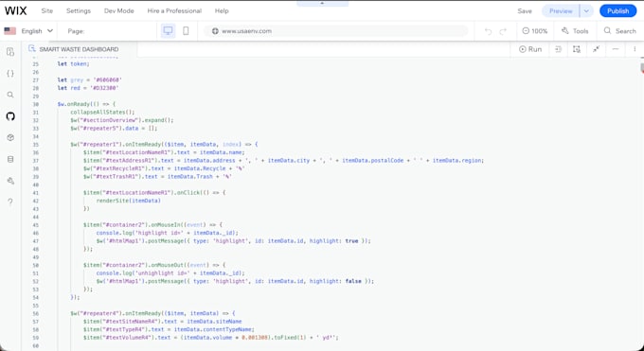644x351 pixels.
Task: Click '#repeater4' onItemReady line
Action: [152, 313]
